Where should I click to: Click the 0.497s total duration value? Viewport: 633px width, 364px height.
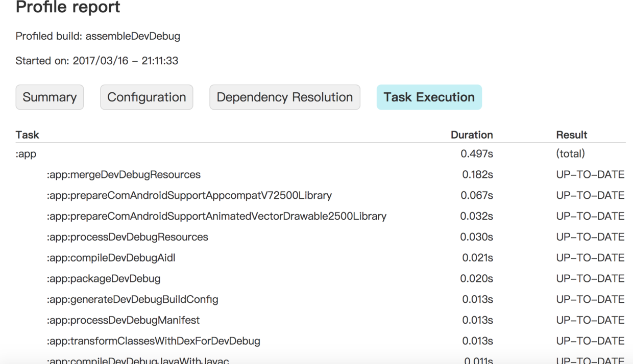pyautogui.click(x=476, y=154)
